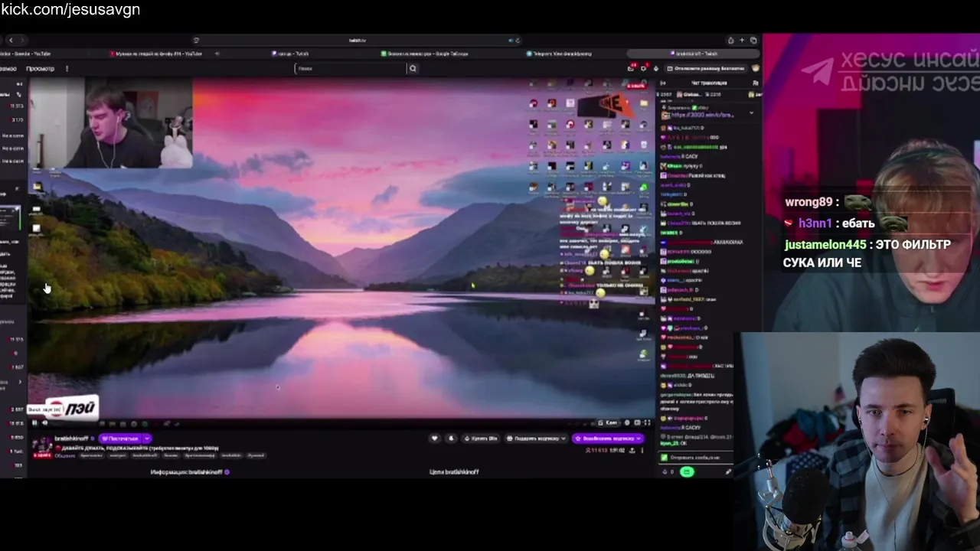The height and width of the screenshot is (551, 980).
Task: Open channel points icon below chat
Action: [666, 471]
